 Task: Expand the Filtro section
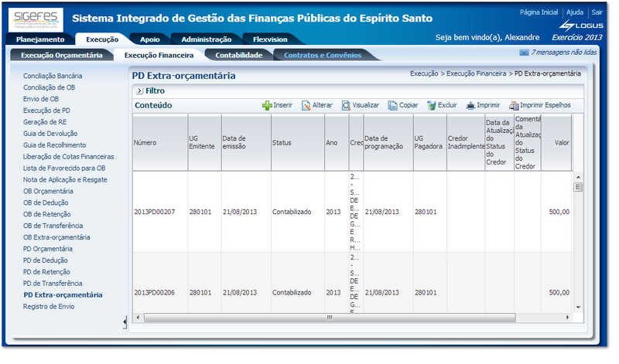pos(139,90)
